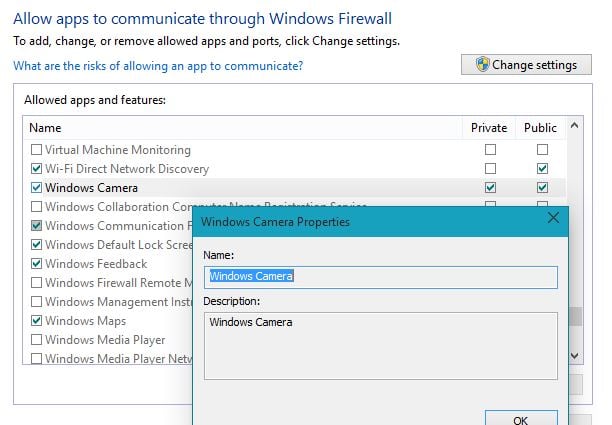
Task: Uncheck the Wi-Fi Direct Network Discovery checkbox
Action: [37, 169]
